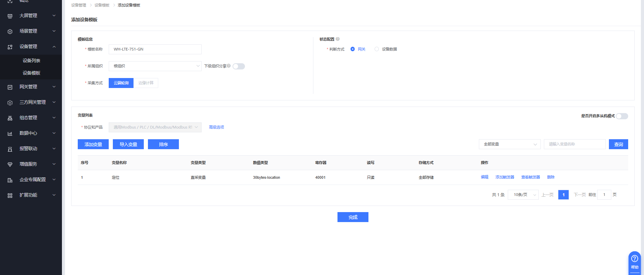Image resolution: width=644 pixels, height=275 pixels.
Task: Toggle the 下级组织分享 switch
Action: [238, 66]
